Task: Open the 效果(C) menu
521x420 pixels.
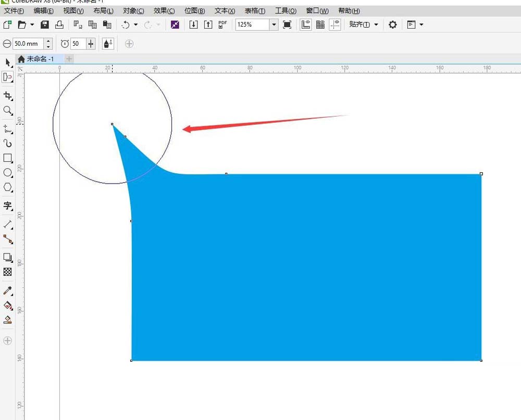Action: (164, 11)
